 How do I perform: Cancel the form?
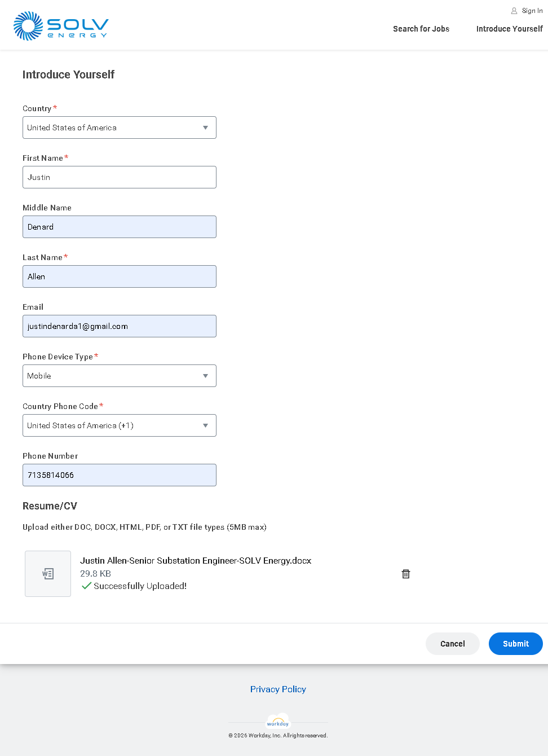pyautogui.click(x=452, y=644)
